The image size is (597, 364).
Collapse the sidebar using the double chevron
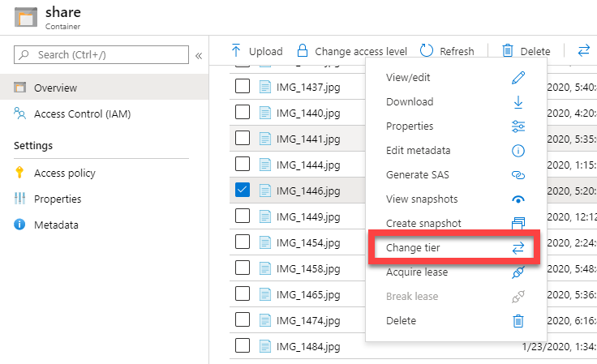tap(198, 55)
